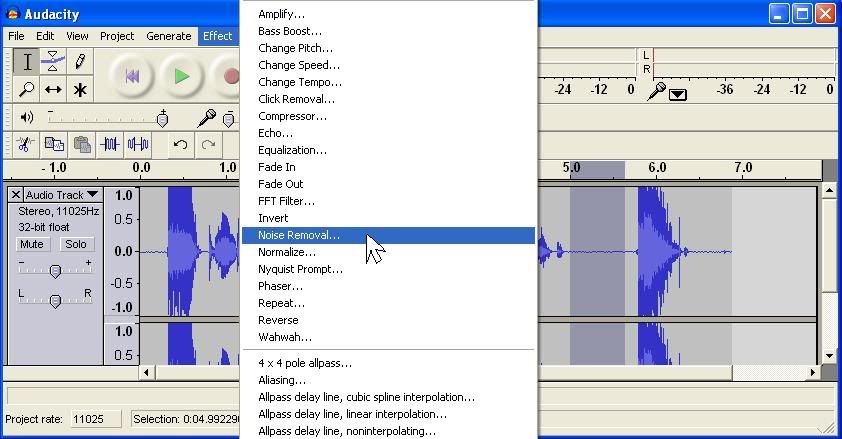Open the Audio Track dropdown menu
The height and width of the screenshot is (439, 842).
click(62, 194)
